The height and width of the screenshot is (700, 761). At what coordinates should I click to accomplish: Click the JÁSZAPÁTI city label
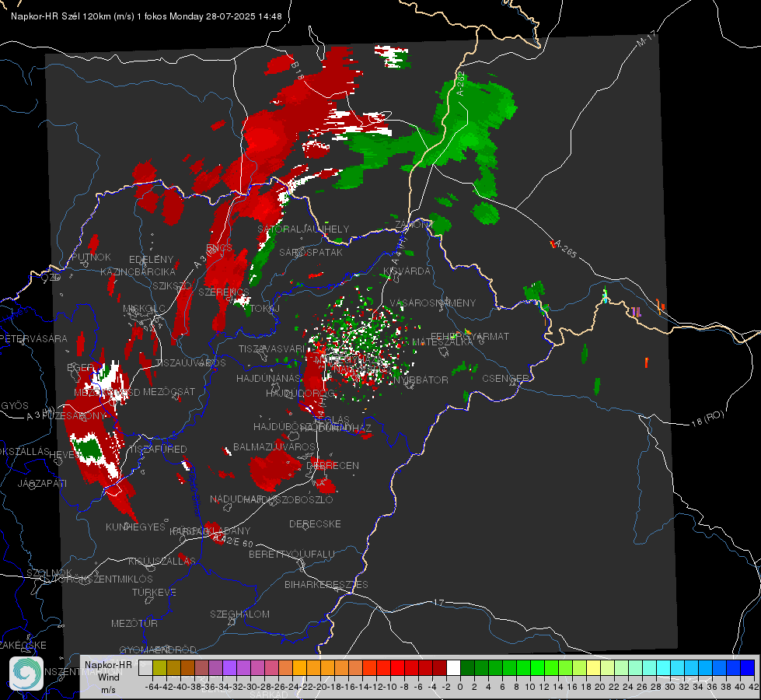[x=42, y=483]
